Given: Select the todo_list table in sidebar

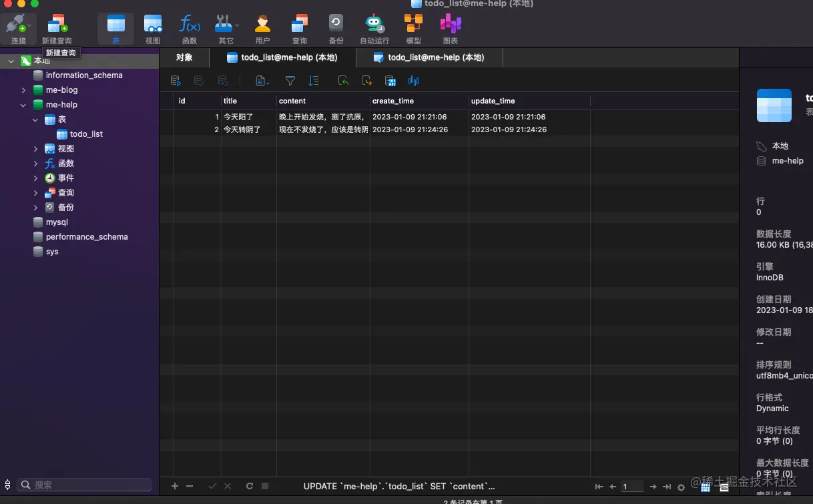Looking at the screenshot, I should [86, 134].
